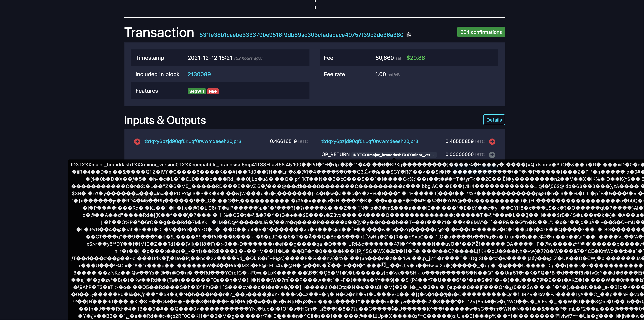Click the arrow beside the 0.46555859 output
This screenshot has width=644, height=320.
(x=492, y=141)
